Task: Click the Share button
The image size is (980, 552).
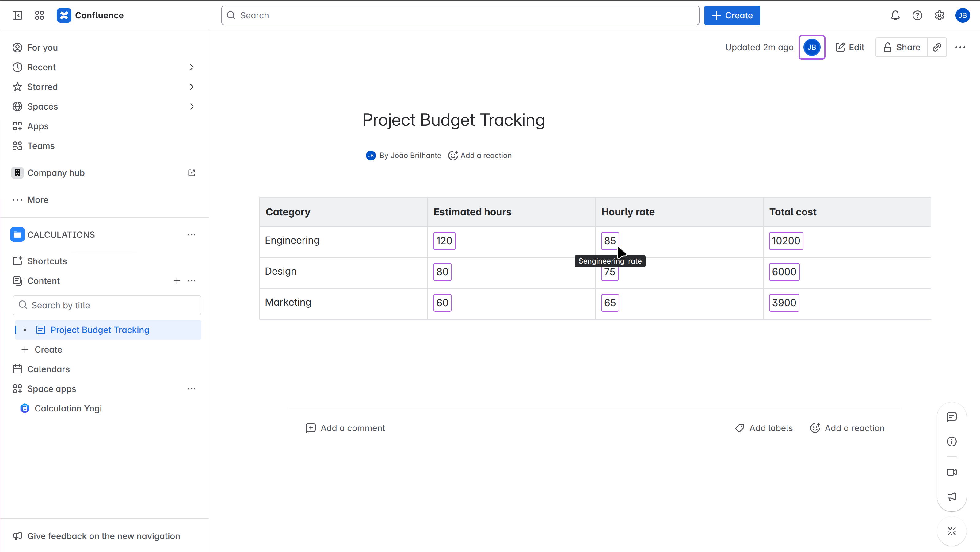Action: (902, 47)
